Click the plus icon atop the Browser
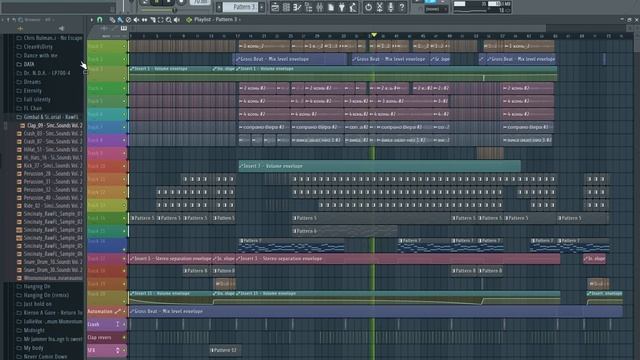 [20, 28]
